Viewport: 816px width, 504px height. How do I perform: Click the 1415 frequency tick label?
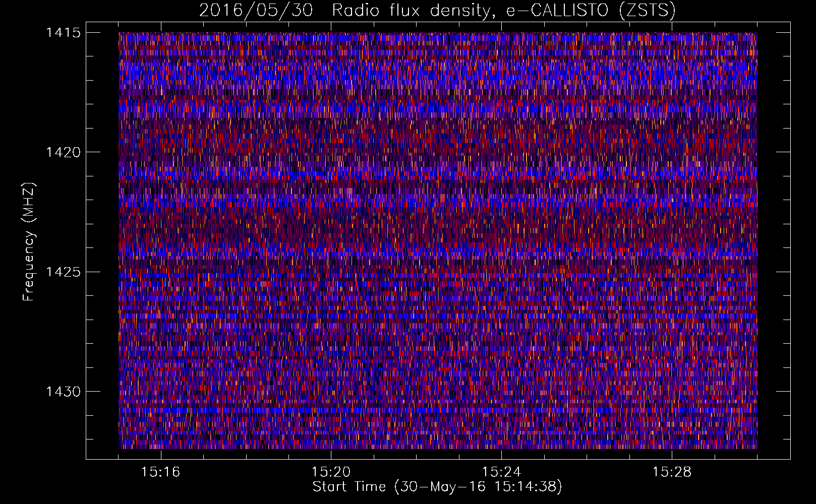(x=64, y=33)
